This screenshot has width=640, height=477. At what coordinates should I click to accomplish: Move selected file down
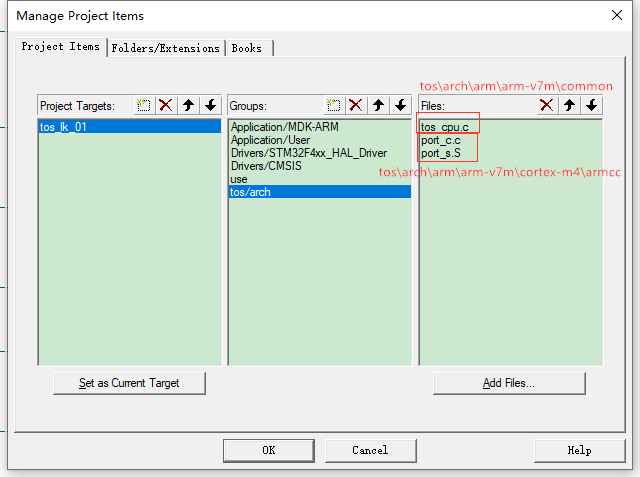pyautogui.click(x=592, y=105)
